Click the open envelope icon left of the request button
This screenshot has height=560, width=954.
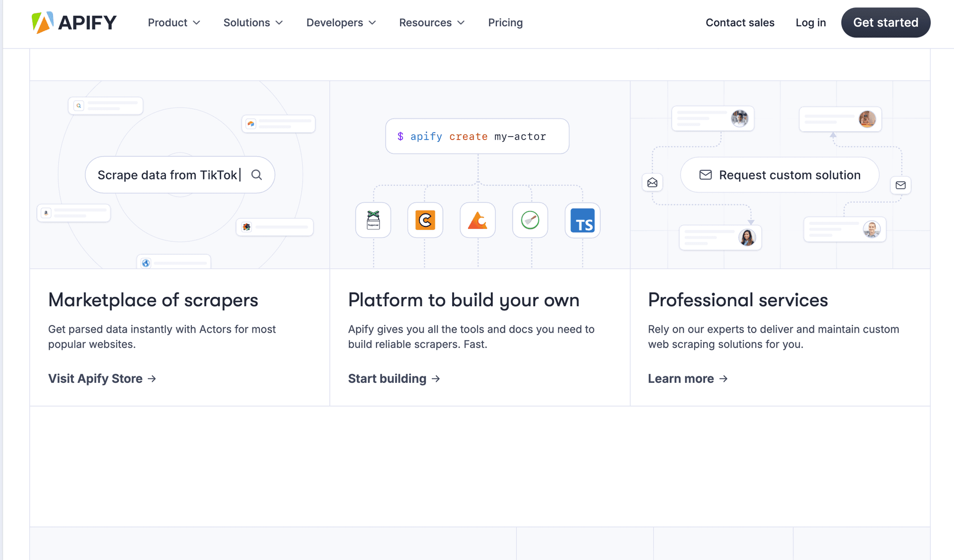652,183
